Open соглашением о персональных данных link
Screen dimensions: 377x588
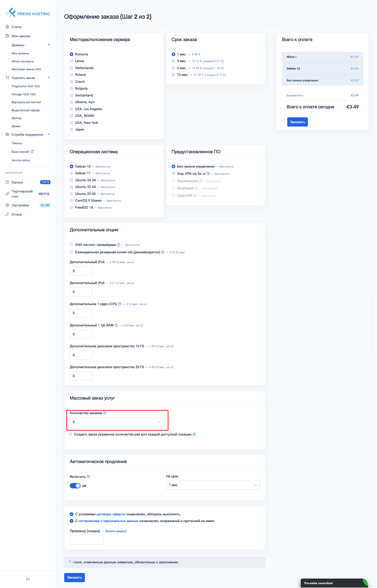[x=108, y=521]
